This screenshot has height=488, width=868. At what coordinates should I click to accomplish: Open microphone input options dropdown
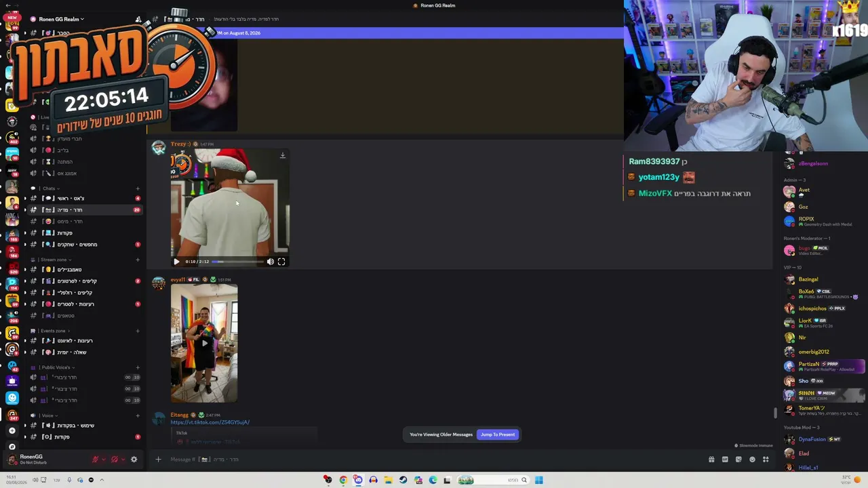pos(104,460)
